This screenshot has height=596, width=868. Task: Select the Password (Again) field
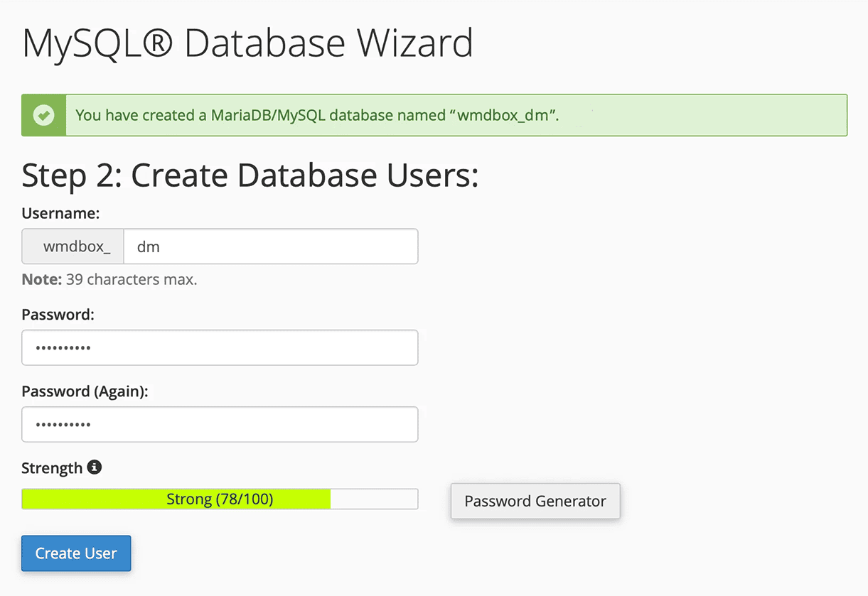click(x=220, y=424)
